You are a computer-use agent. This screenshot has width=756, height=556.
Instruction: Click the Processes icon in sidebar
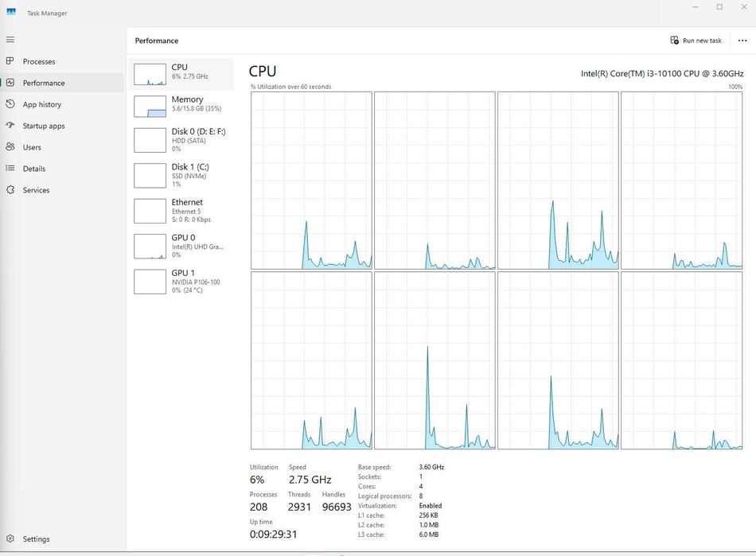10,61
